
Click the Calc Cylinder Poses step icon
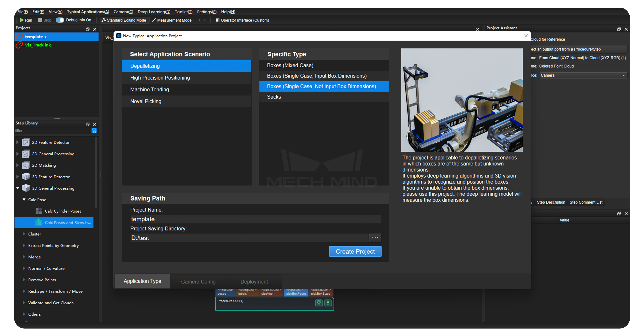(39, 211)
